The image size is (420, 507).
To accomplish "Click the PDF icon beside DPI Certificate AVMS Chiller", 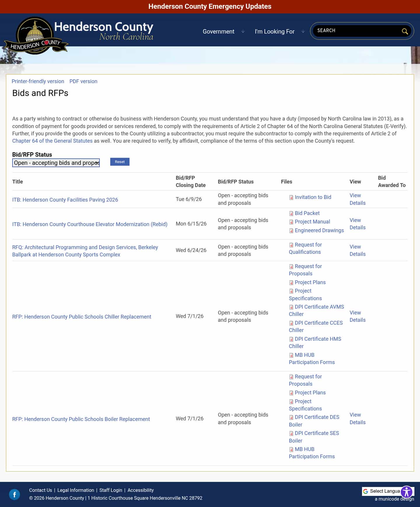I will tap(291, 307).
